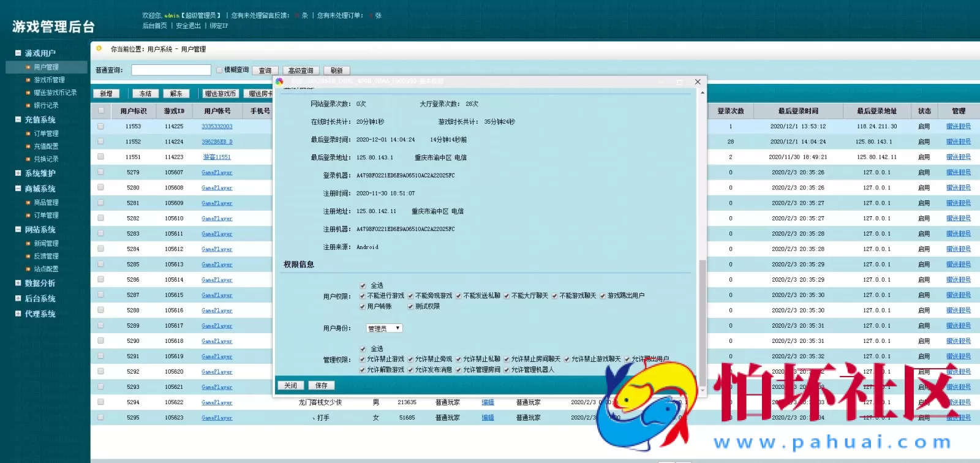Image resolution: width=980 pixels, height=463 pixels.
Task: Open 用户管理 in the sidebar
Action: click(47, 67)
